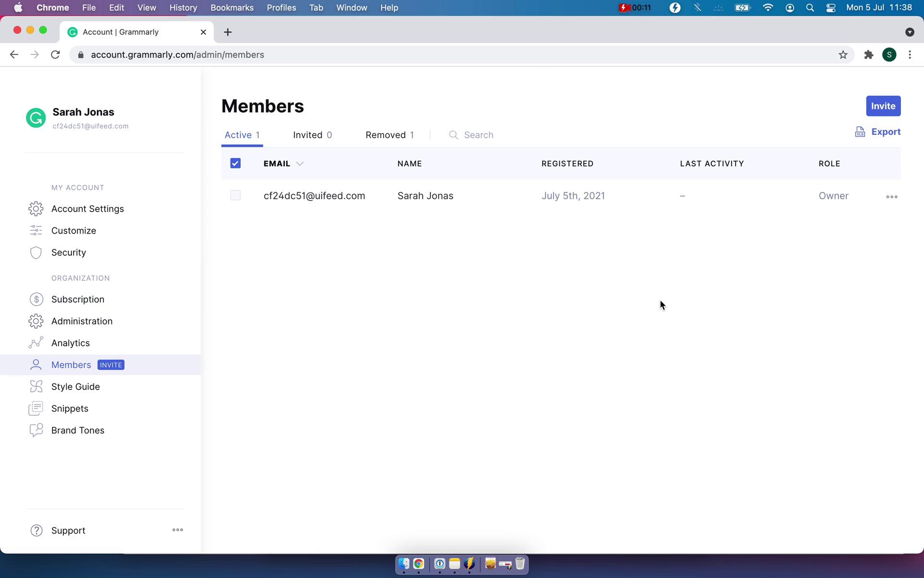Click the July 5th, 2021 cell
Screen dimensions: 924x578
[x=573, y=196]
